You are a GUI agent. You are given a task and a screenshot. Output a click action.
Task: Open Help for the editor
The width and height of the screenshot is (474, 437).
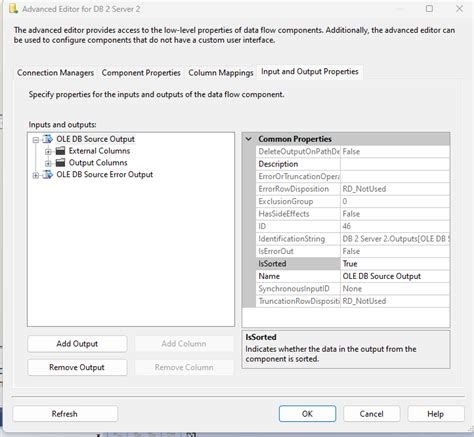pyautogui.click(x=436, y=414)
